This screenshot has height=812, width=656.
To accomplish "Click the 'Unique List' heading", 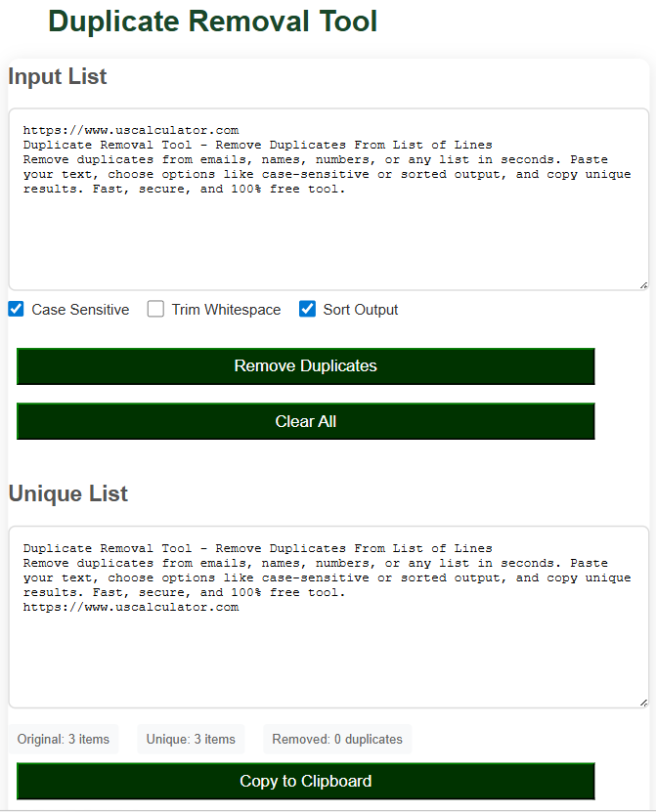I will pyautogui.click(x=67, y=493).
